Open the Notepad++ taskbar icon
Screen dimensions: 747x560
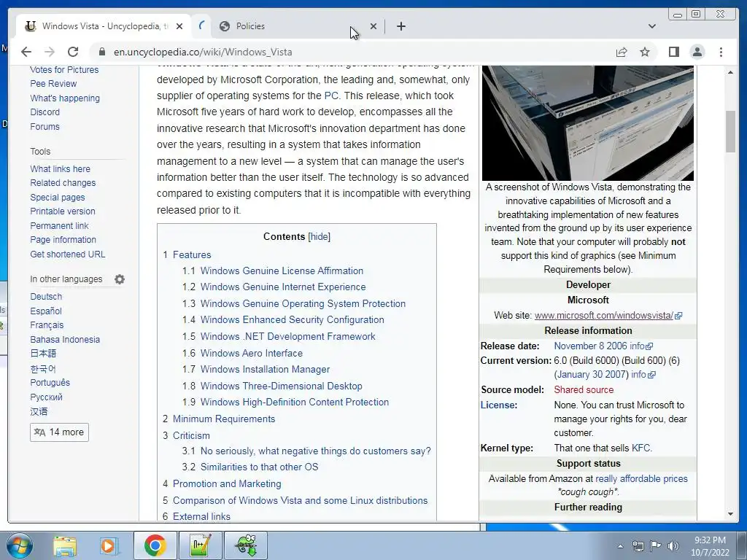click(x=200, y=545)
